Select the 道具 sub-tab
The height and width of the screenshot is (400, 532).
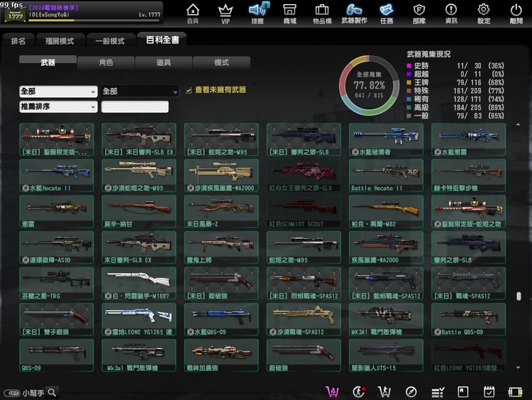pyautogui.click(x=164, y=62)
